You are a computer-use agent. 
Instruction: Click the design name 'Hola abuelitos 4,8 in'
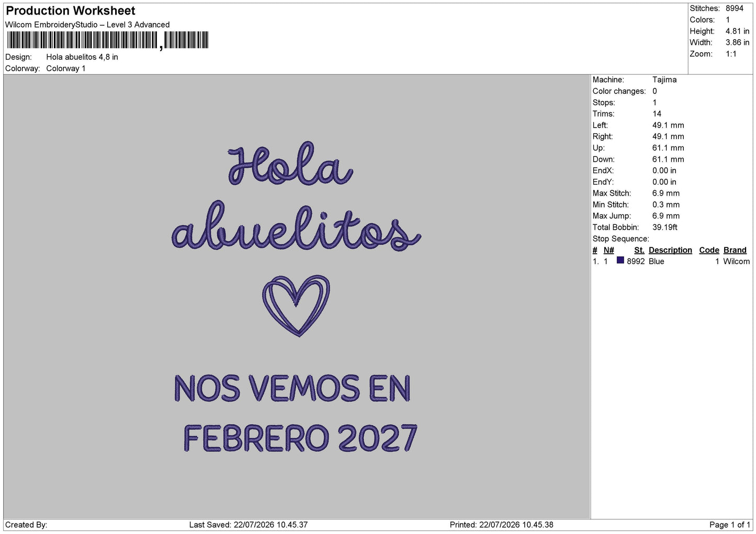point(82,57)
